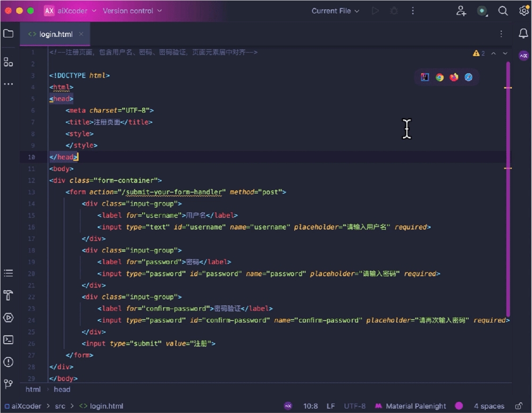Open the Notifications bell

pos(523,33)
